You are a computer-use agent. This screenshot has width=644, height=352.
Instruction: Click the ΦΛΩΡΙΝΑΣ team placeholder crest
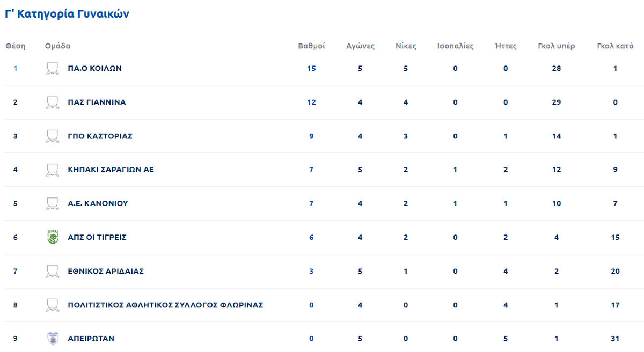pos(52,305)
